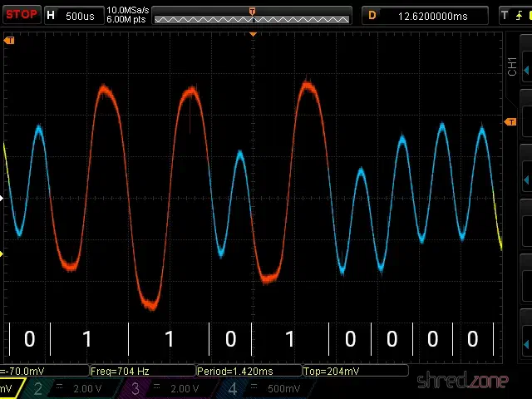
Task: Open the vertical CH1 side menu tab
Action: pos(512,66)
